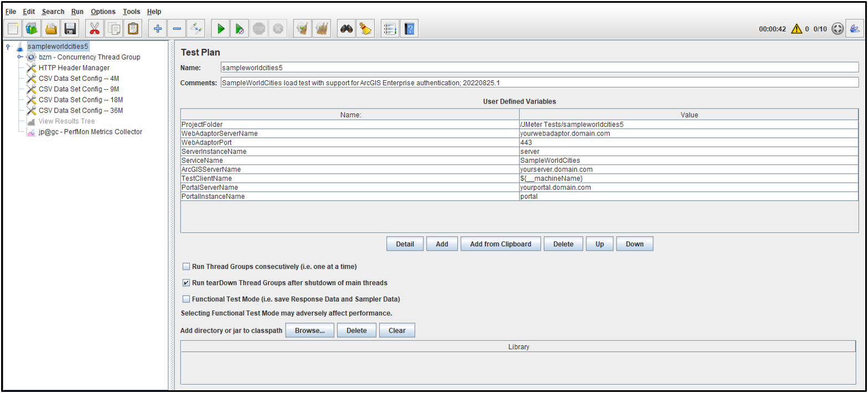
Task: Click Start no pauses icon
Action: click(x=239, y=28)
